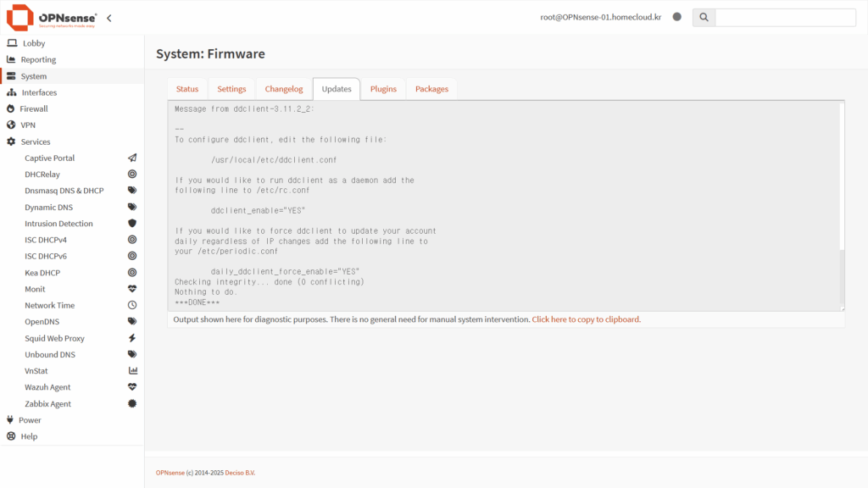This screenshot has height=488, width=868.
Task: Click the gray status indicator circle
Action: 676,17
